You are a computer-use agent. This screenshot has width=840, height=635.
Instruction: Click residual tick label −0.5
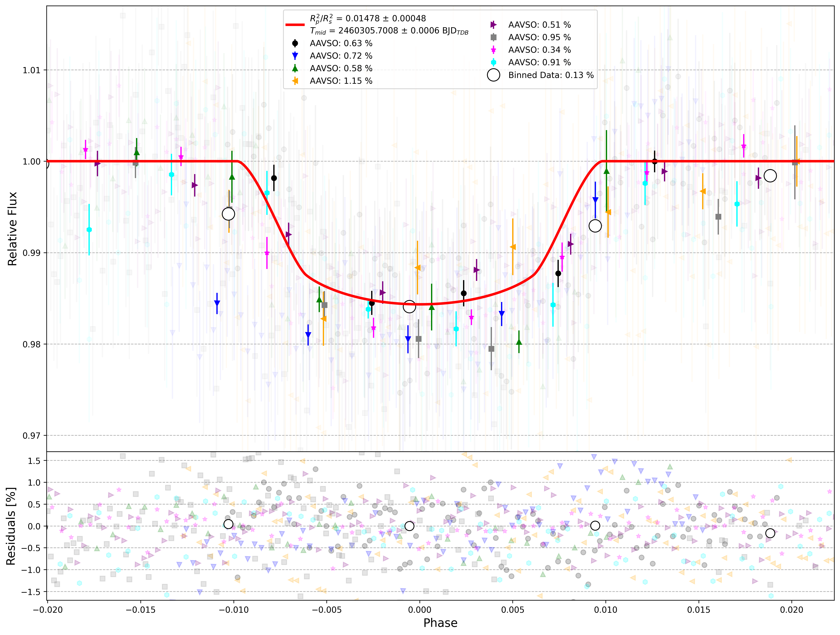(30, 548)
